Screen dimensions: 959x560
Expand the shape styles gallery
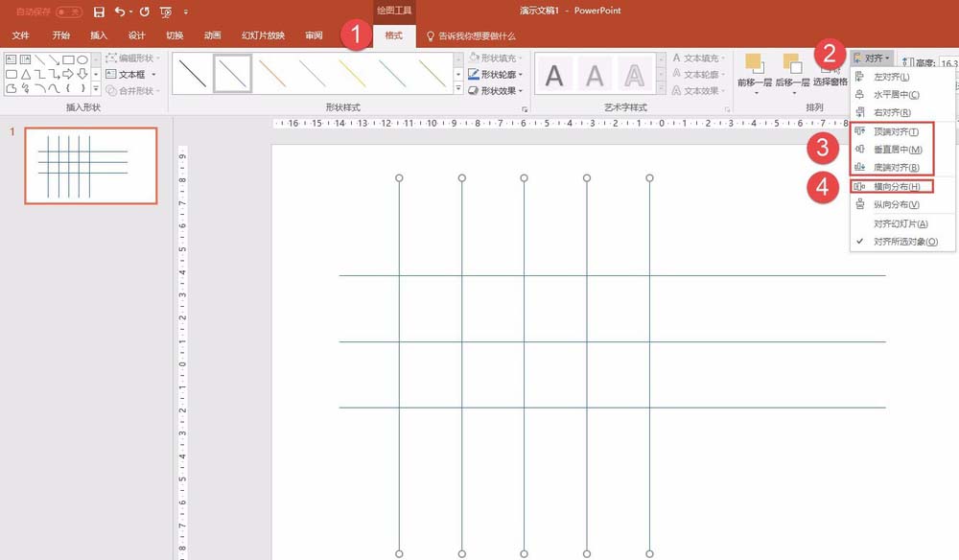pos(458,88)
